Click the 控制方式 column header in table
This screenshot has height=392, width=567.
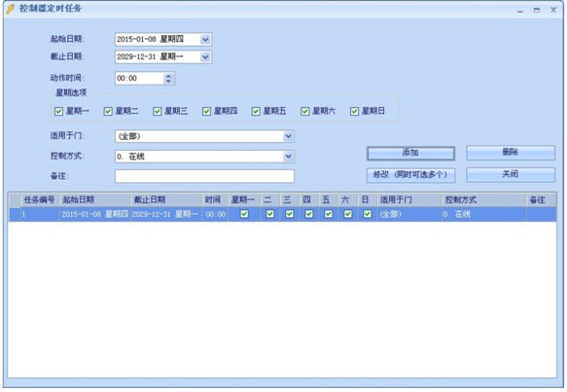(483, 200)
